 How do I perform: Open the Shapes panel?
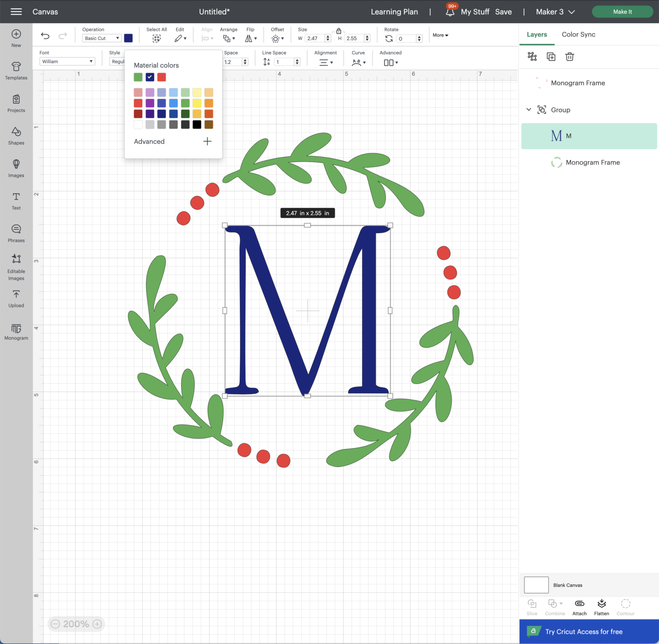(x=16, y=136)
